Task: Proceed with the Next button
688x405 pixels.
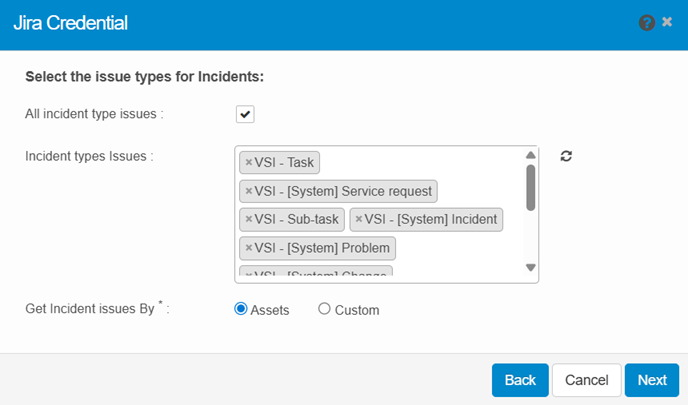Action: 652,380
